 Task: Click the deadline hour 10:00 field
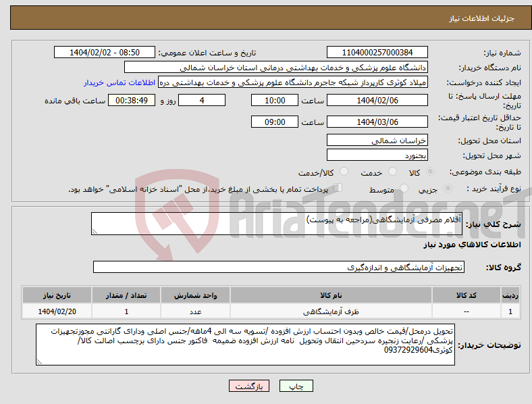coord(275,101)
